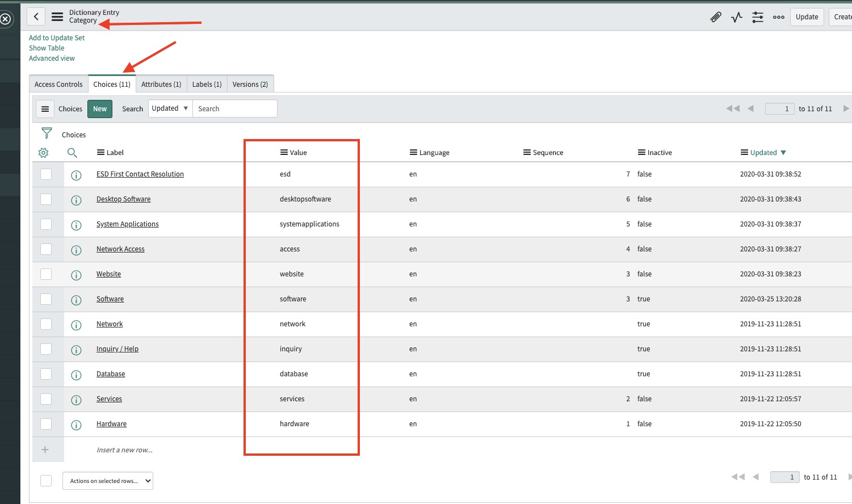Open the Value column options menu
The height and width of the screenshot is (504, 852).
click(x=284, y=153)
